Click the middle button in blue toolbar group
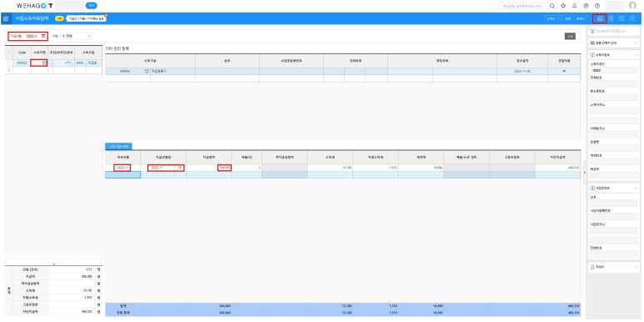The width and height of the screenshot is (644, 322). click(x=567, y=18)
